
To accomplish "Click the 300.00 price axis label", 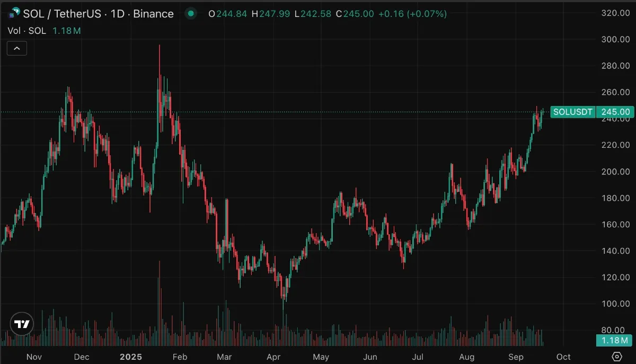I will coord(615,40).
